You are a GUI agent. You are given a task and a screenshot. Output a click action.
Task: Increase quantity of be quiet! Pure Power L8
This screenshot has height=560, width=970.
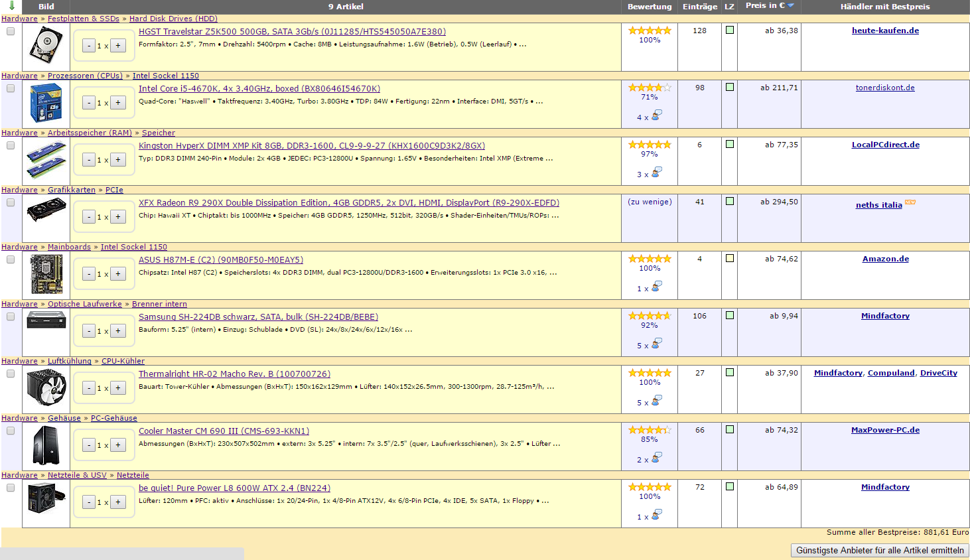(x=118, y=502)
